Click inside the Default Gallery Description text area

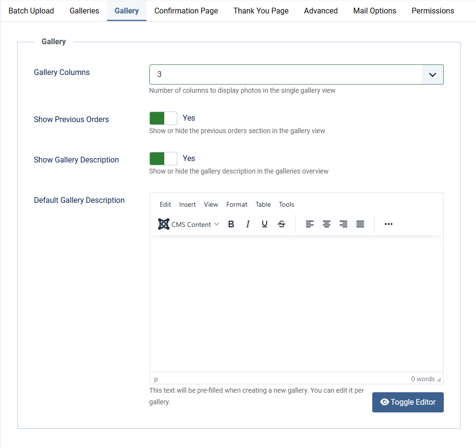(x=296, y=303)
